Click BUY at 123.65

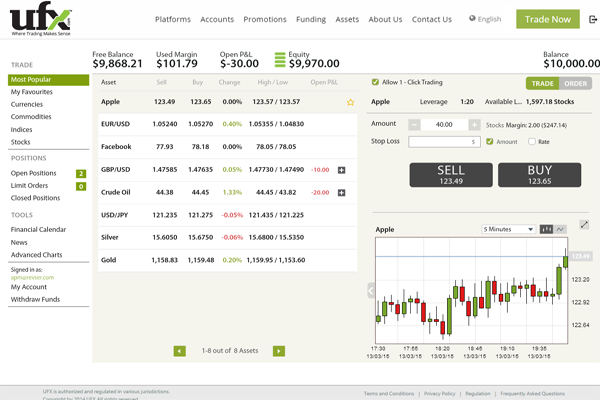point(540,175)
